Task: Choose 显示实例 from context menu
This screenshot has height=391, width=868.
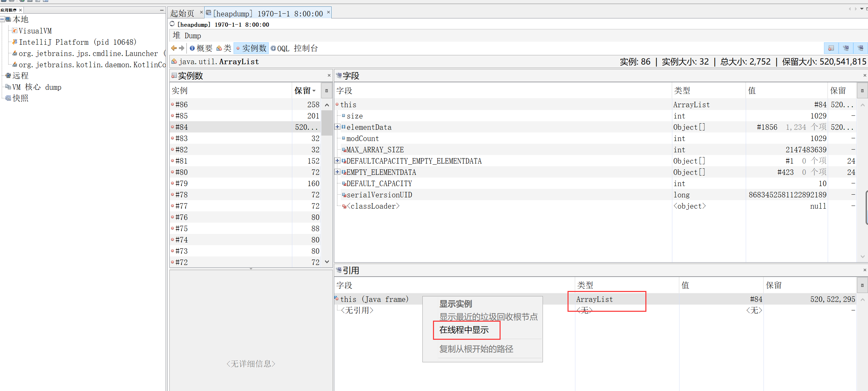Action: point(482,304)
